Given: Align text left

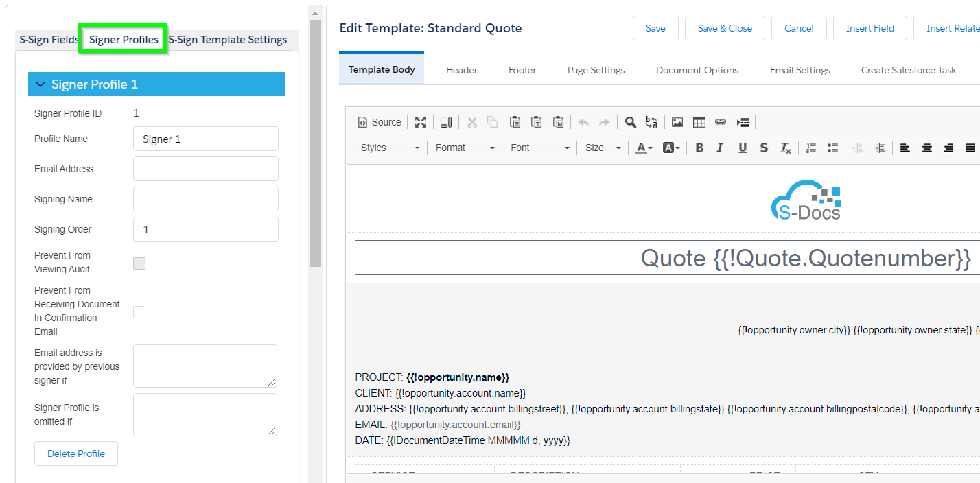Looking at the screenshot, I should [x=905, y=148].
